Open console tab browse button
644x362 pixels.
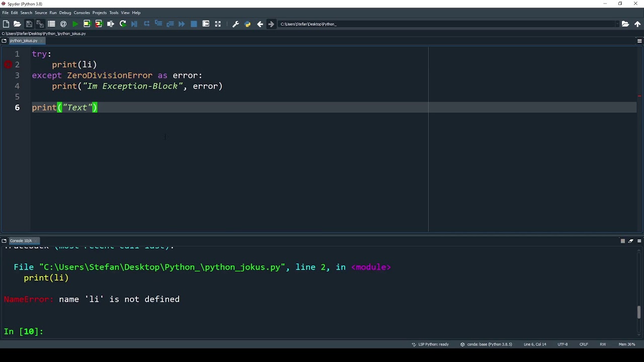4,241
